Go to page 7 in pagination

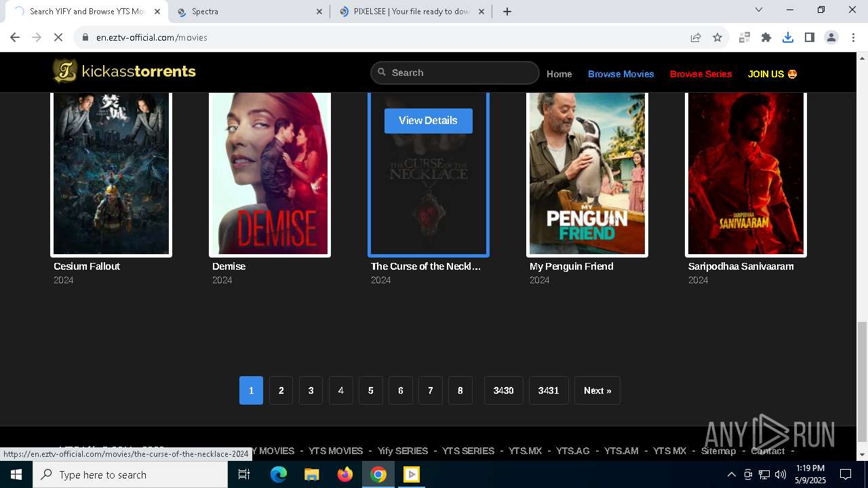(x=430, y=390)
